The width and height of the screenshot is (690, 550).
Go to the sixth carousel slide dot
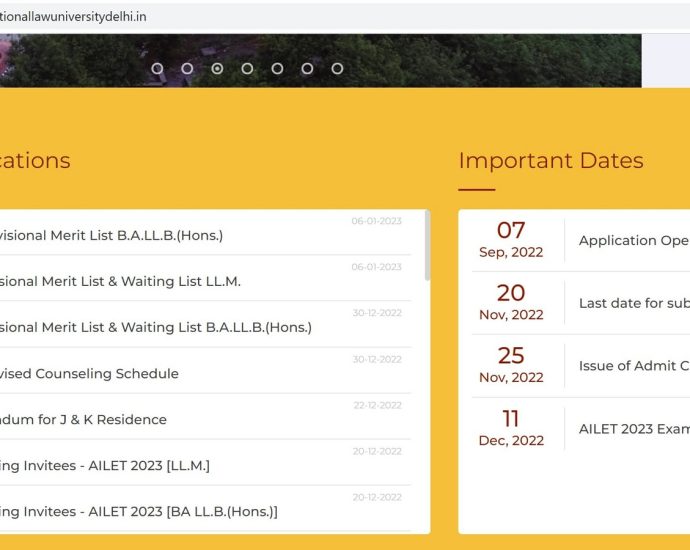(307, 69)
